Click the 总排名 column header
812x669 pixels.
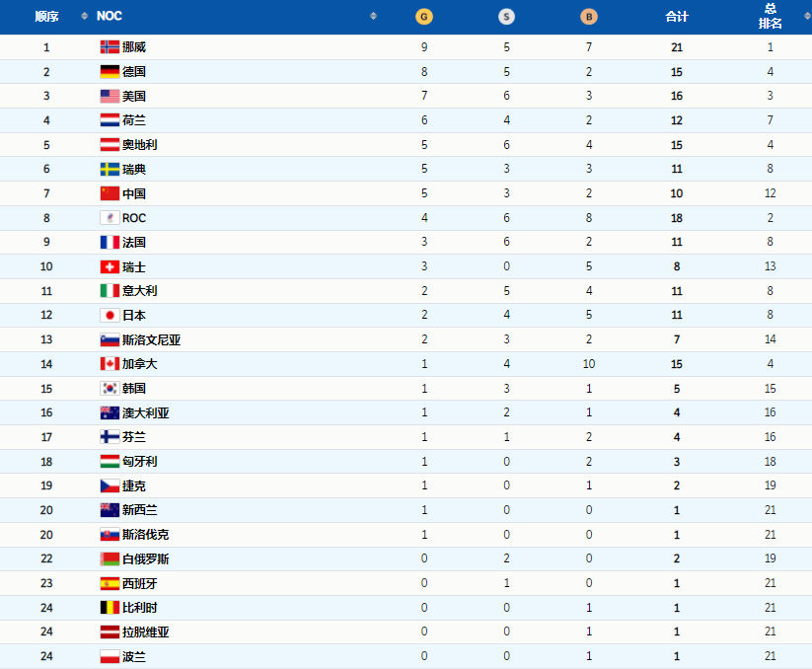[771, 17]
